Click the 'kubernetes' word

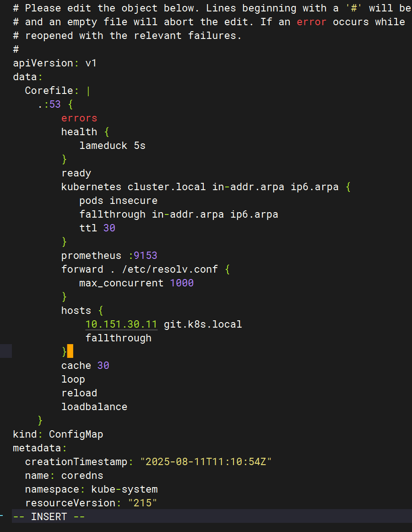click(x=91, y=187)
